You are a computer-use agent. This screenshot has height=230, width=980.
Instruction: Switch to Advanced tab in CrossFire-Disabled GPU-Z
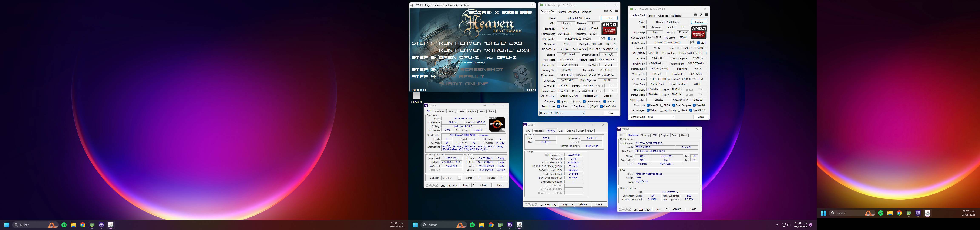663,16
